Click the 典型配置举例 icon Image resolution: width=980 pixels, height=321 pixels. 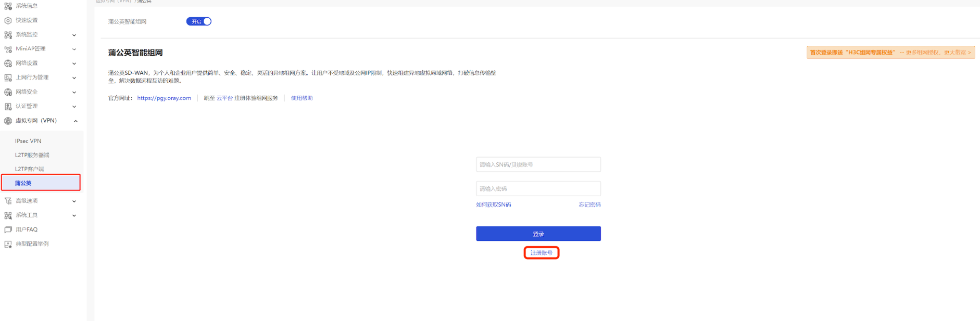pos(8,244)
